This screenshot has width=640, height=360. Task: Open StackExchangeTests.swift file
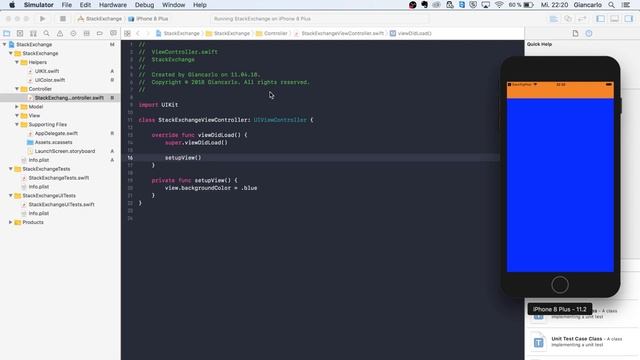pyautogui.click(x=58, y=178)
